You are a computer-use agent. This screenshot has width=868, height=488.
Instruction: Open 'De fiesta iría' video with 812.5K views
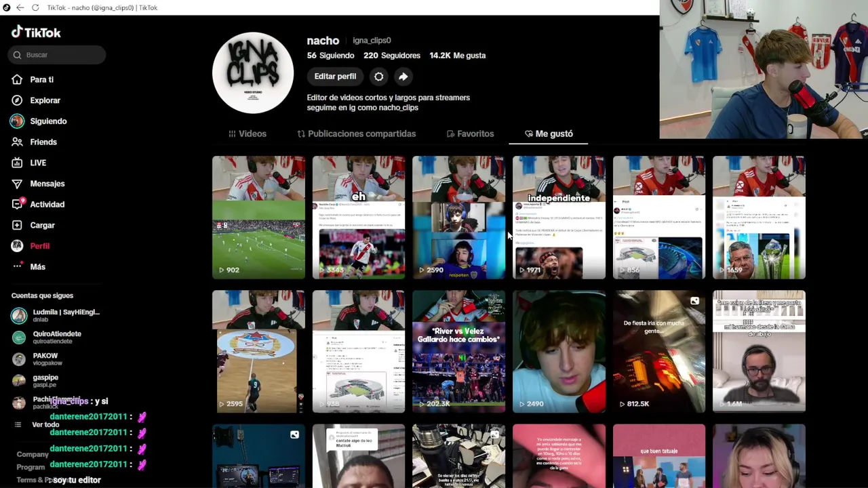(x=659, y=352)
